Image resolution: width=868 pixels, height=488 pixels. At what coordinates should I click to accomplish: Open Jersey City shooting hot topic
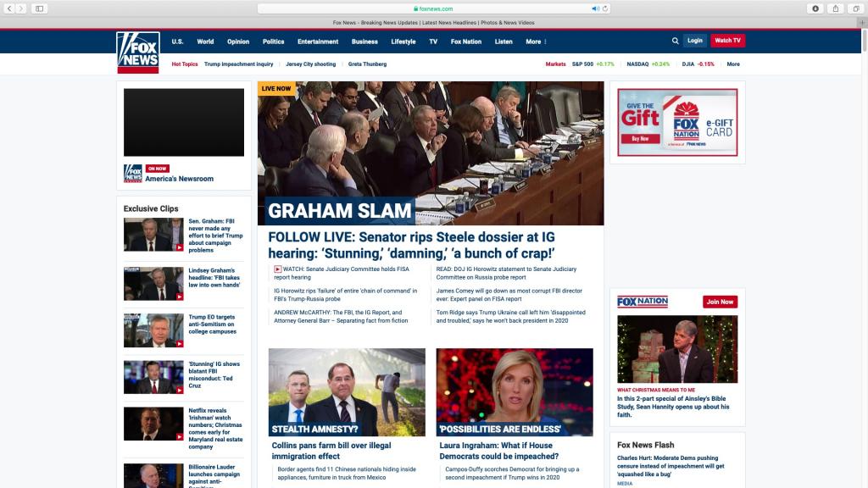click(310, 64)
